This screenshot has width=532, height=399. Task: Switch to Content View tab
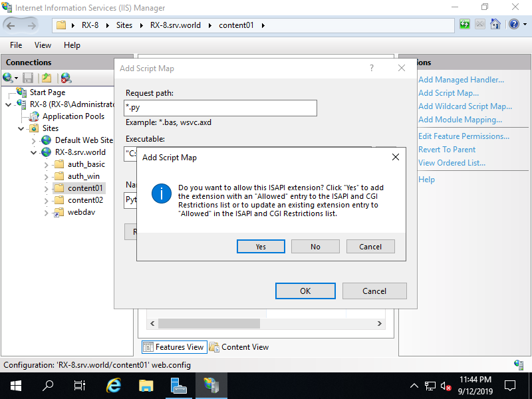pyautogui.click(x=239, y=347)
